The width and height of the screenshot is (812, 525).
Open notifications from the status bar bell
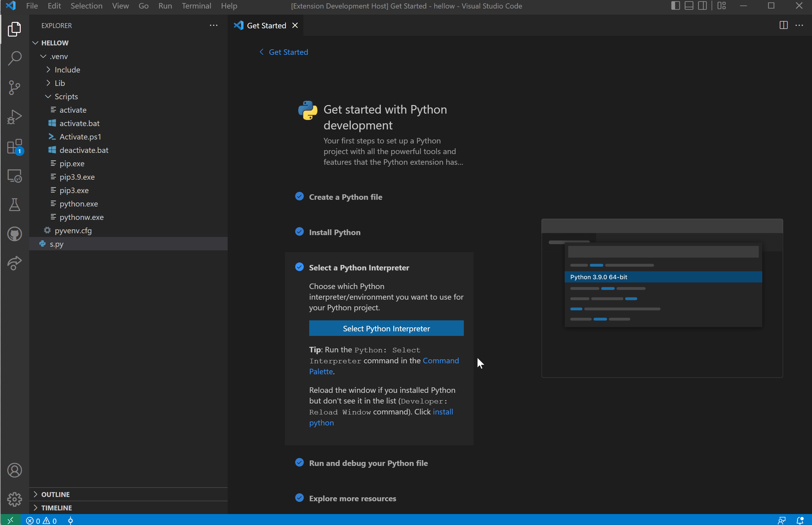click(x=800, y=520)
